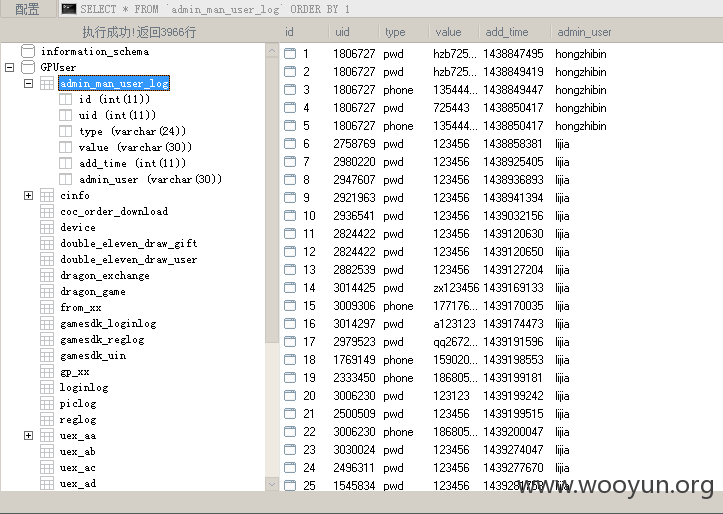
Task: Select the double_eleven_draw_gift table
Action: (x=129, y=243)
